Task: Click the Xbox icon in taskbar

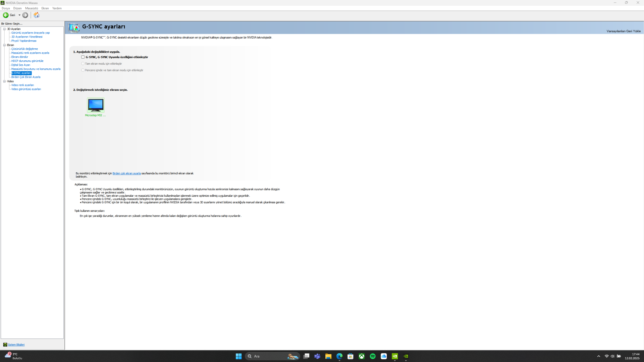Action: [x=362, y=356]
